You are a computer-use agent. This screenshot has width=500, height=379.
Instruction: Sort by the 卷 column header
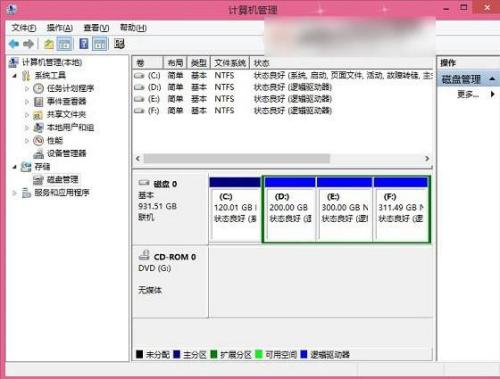click(x=148, y=63)
